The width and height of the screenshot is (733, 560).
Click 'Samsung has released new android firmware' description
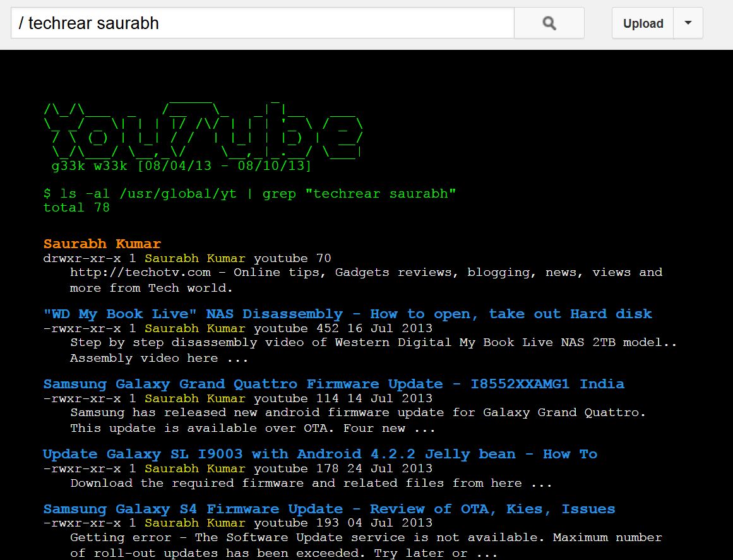click(358, 420)
